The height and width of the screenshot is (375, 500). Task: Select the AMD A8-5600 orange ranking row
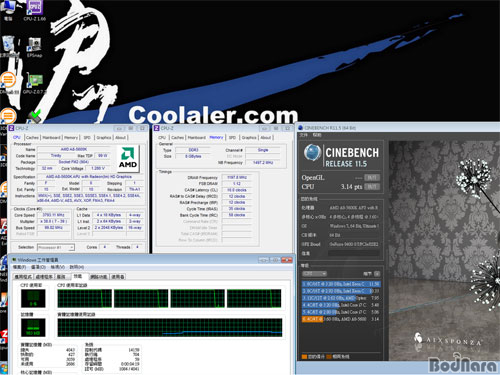[x=341, y=319]
